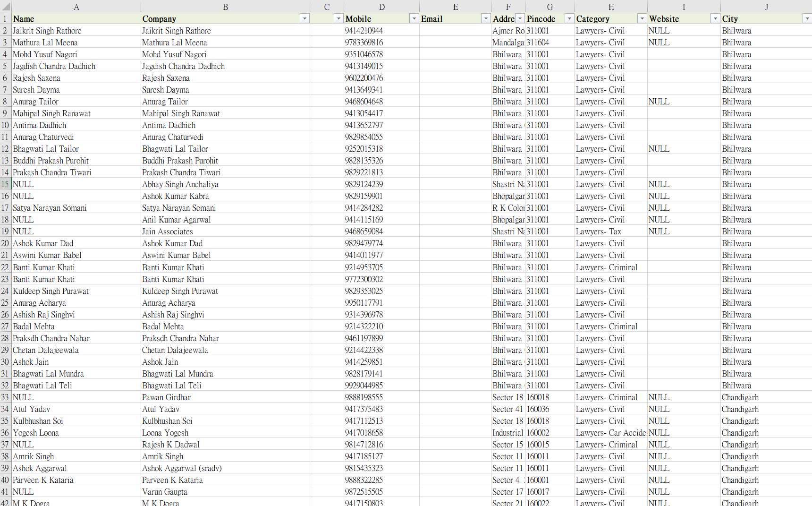Image resolution: width=812 pixels, height=506 pixels.
Task: Select Rajesh K Dadwal cell
Action: tap(225, 445)
